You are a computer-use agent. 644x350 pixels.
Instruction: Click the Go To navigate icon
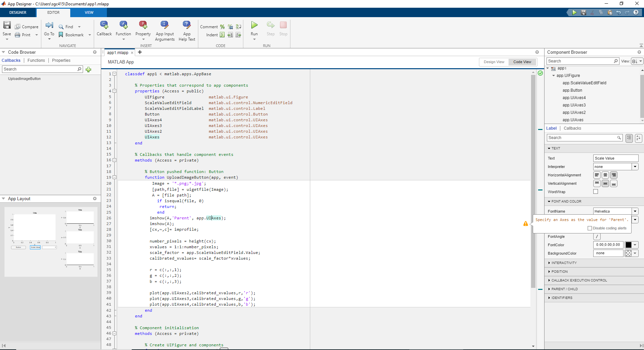[49, 25]
